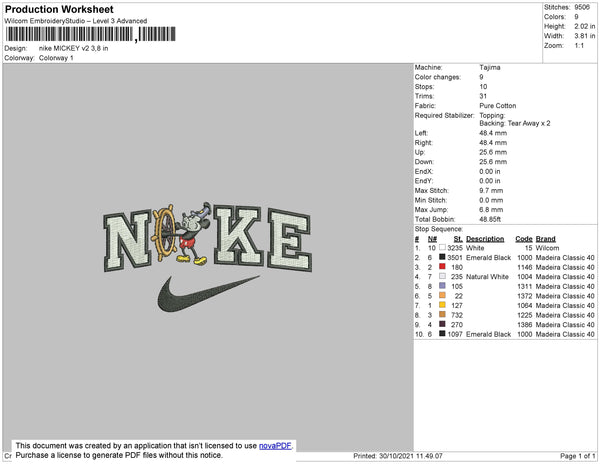The image size is (600, 464).
Task: Click the Emerald Black swatch with 1097 stitches
Action: click(442, 334)
